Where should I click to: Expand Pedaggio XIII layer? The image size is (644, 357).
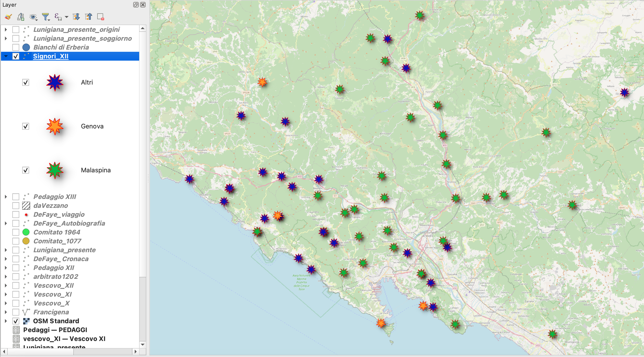coord(6,196)
